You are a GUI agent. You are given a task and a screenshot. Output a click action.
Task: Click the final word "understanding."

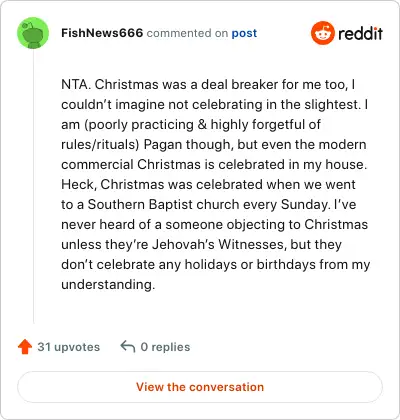(108, 285)
